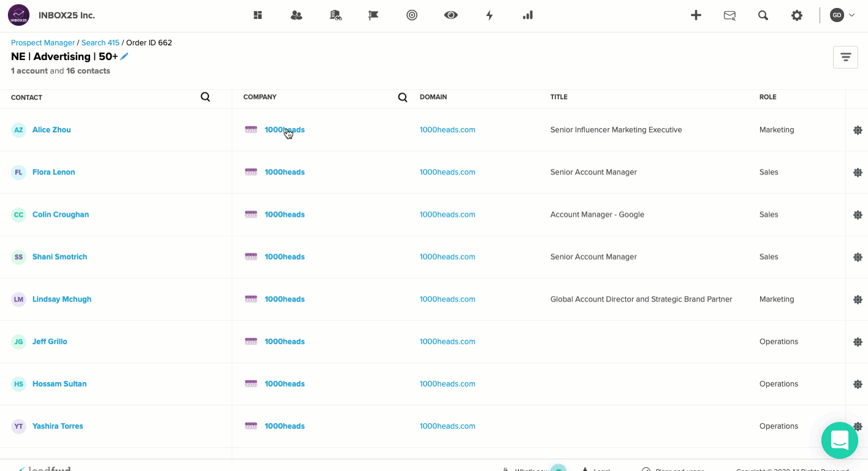Open 1000heads company in Alice Zhou row
Screen dimensions: 868x471
click(284, 130)
